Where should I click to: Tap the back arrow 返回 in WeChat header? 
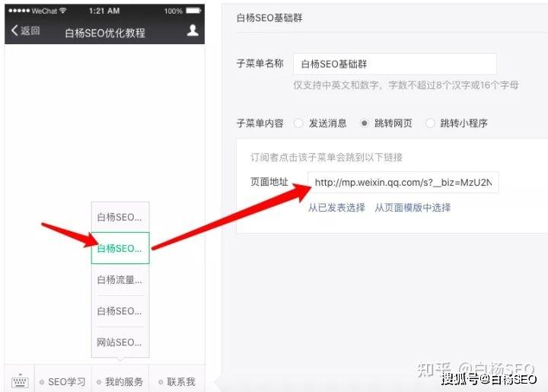25,30
